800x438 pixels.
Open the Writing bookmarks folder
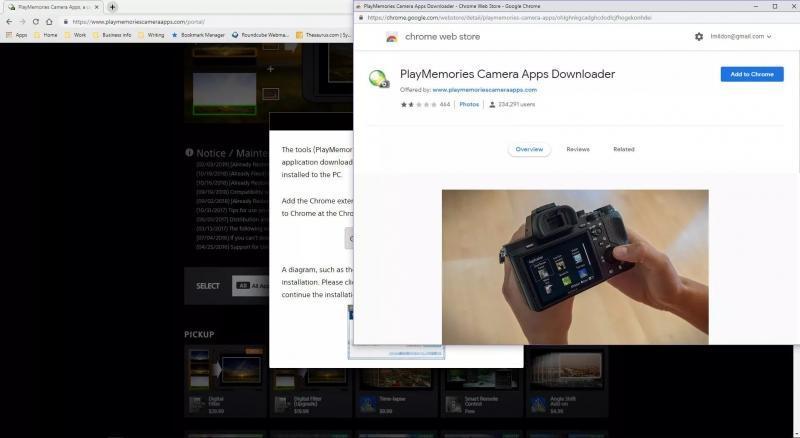click(x=151, y=35)
